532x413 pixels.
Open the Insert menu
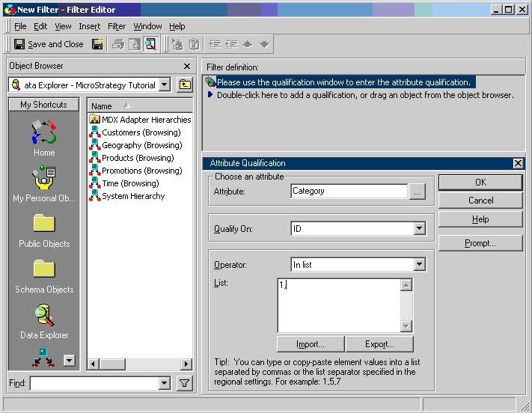click(x=89, y=26)
